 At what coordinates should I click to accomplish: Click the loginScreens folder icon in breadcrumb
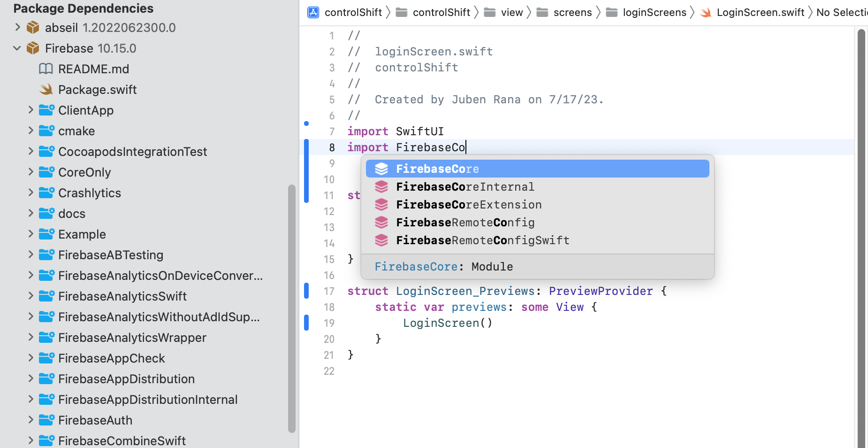click(612, 13)
